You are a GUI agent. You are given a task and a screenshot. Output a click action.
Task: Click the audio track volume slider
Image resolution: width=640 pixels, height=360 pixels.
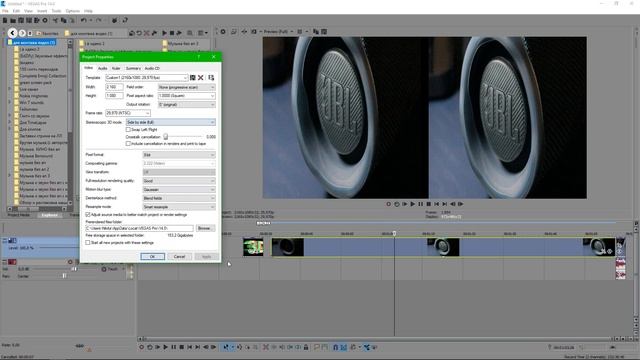point(74,269)
